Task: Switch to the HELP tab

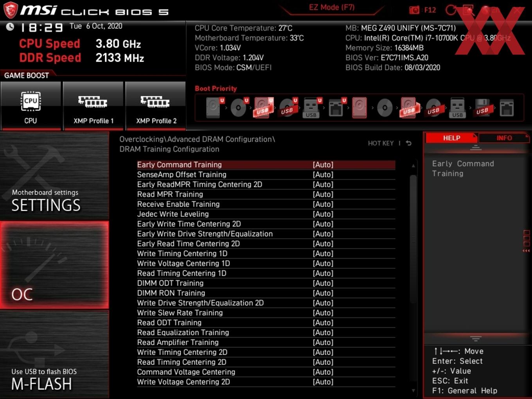Action: pos(451,138)
